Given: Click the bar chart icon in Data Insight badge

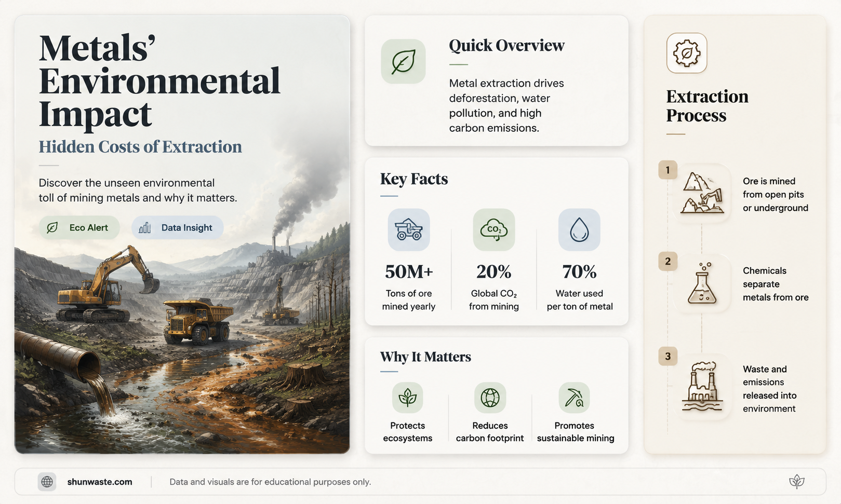Looking at the screenshot, I should [145, 227].
